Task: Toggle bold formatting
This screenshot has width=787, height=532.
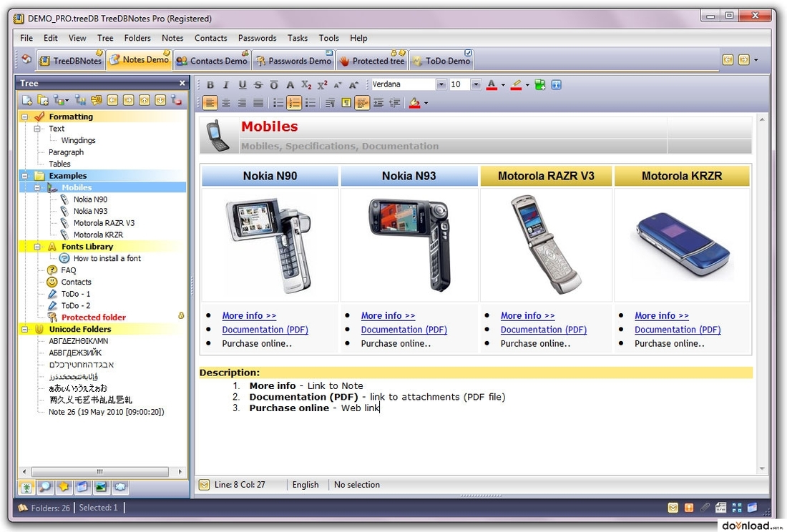Action: [210, 85]
